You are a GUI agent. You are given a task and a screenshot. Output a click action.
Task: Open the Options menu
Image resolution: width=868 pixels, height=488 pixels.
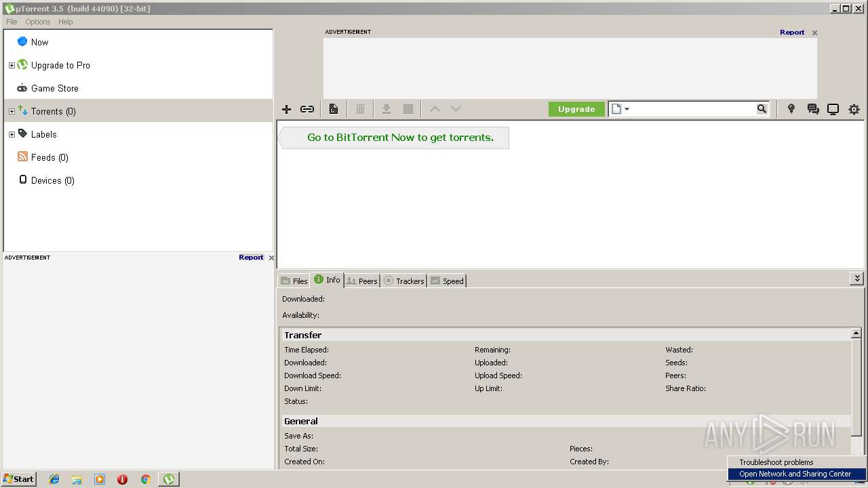(38, 22)
